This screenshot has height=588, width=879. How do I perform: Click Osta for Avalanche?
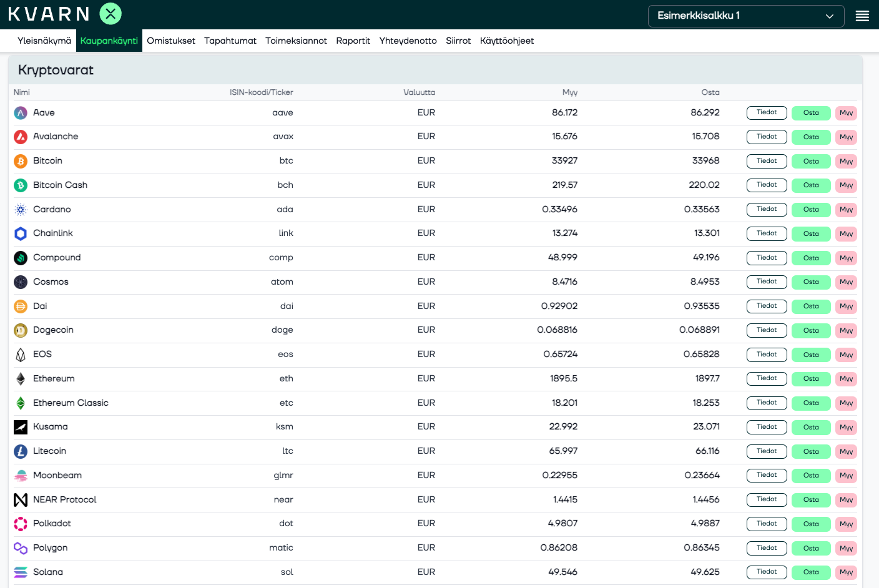(811, 137)
